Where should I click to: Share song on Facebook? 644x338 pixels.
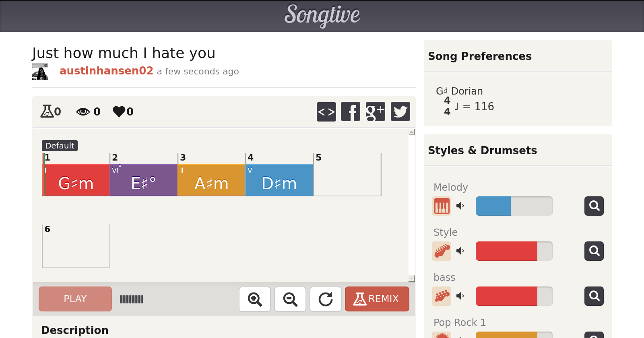coord(351,111)
